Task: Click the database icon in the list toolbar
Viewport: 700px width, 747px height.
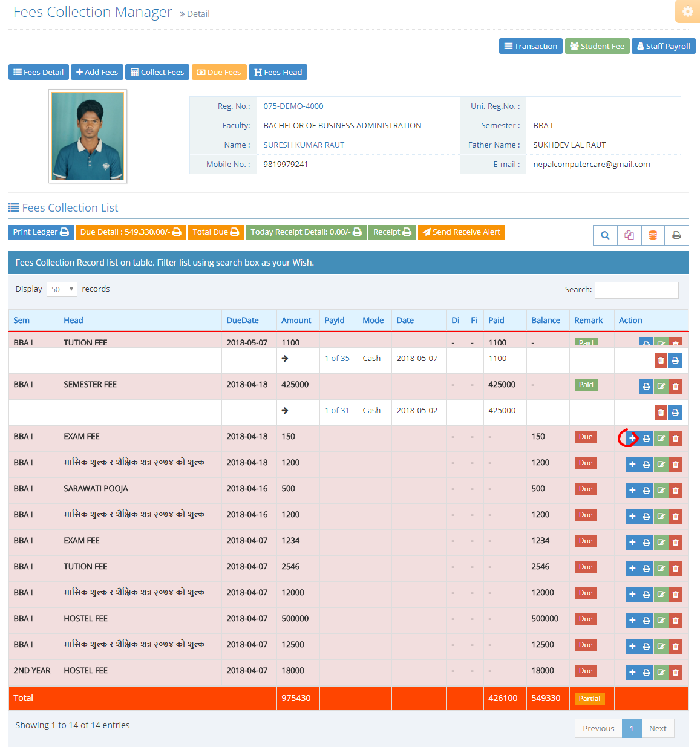Action: [653, 235]
